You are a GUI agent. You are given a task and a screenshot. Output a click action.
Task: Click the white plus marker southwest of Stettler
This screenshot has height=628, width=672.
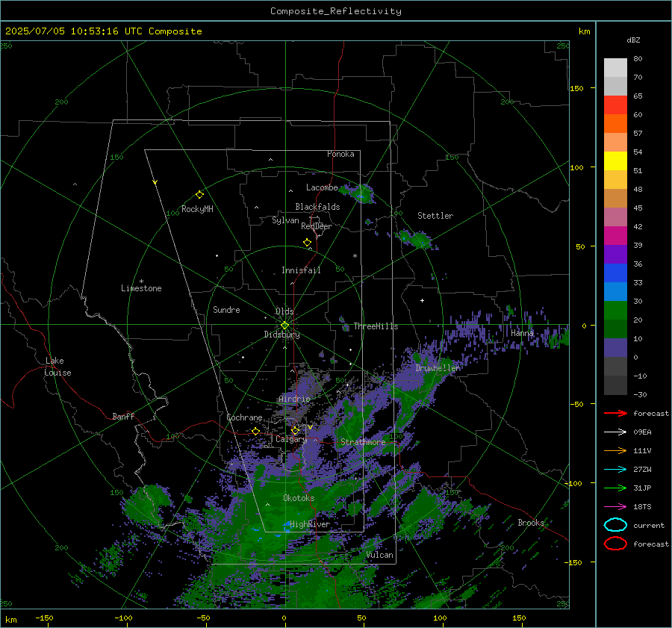[422, 300]
